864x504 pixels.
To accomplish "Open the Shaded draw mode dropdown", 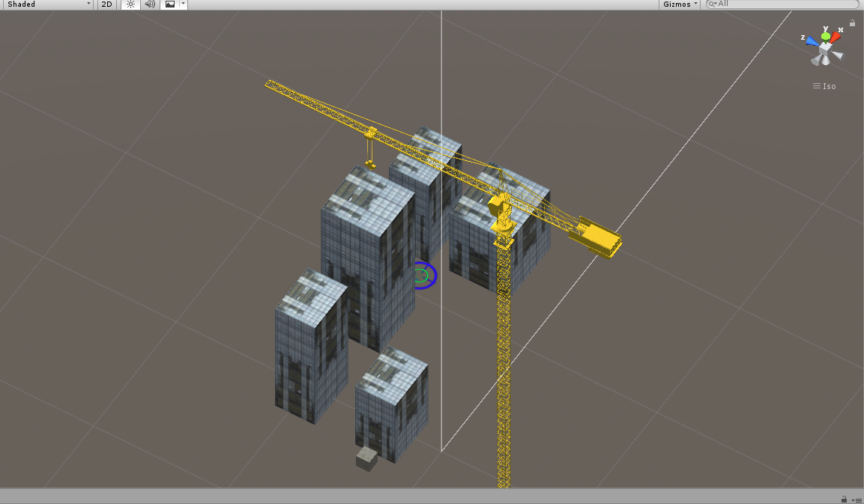I will (48, 4).
